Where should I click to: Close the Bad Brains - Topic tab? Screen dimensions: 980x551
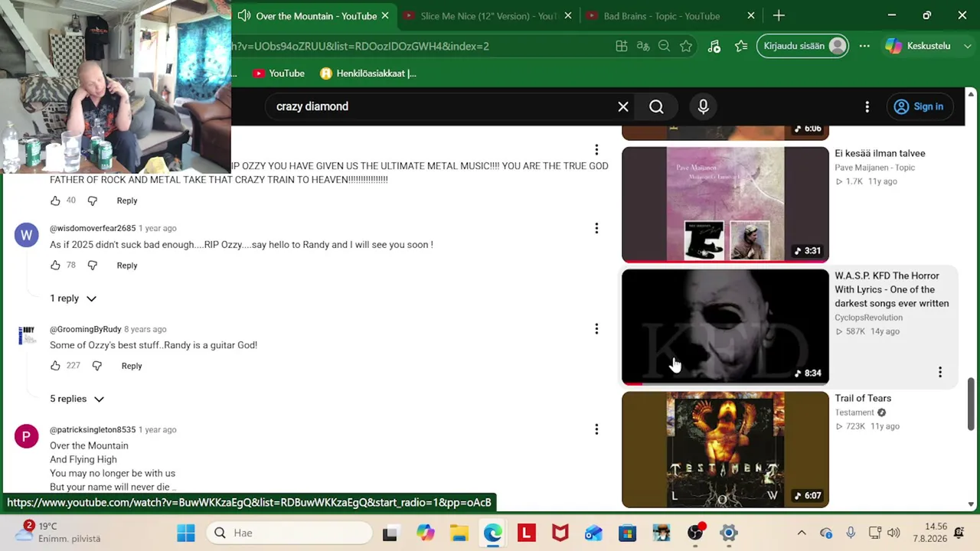[x=751, y=15]
